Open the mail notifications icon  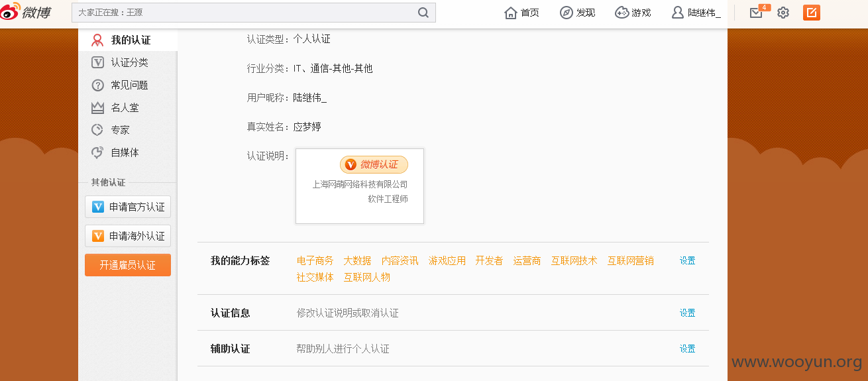tap(756, 13)
